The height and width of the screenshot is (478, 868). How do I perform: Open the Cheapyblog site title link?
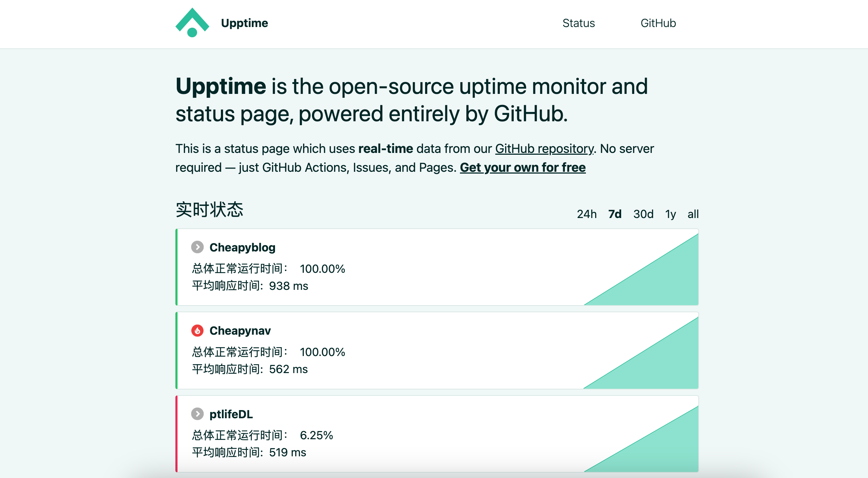point(242,247)
